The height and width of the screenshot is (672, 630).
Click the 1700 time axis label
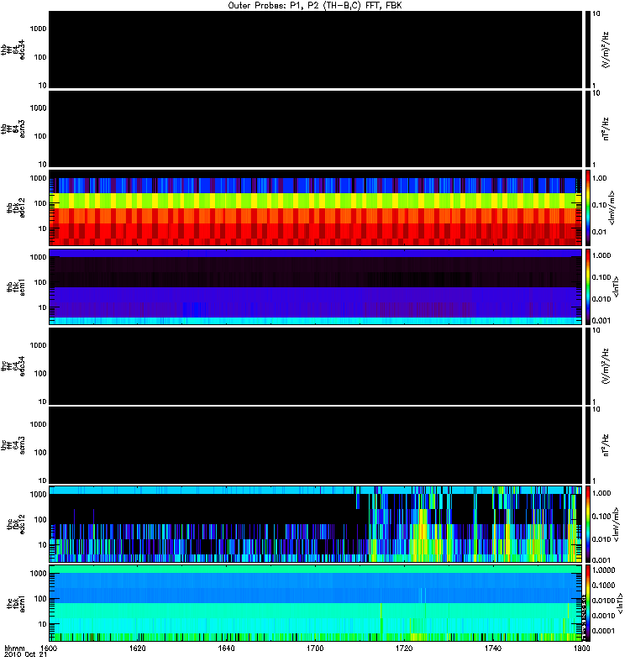tap(315, 648)
